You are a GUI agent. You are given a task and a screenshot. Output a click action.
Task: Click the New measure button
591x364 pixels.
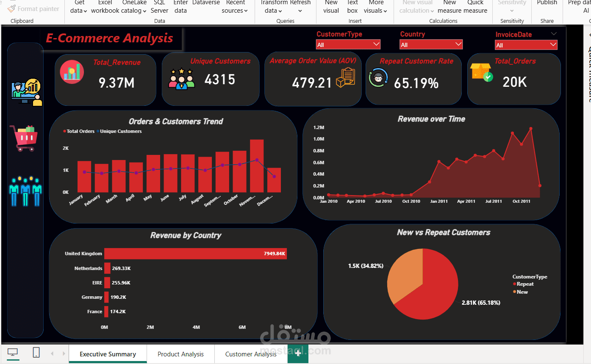[x=449, y=7]
